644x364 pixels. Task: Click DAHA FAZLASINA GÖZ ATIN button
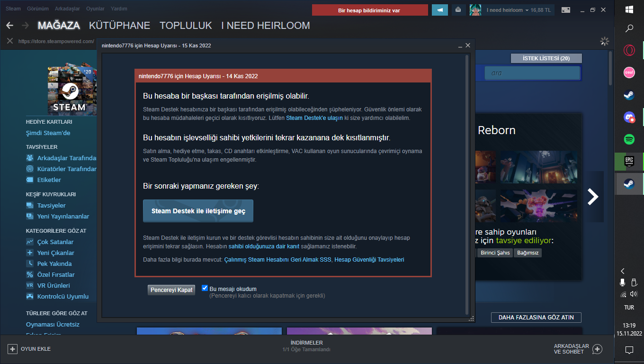(536, 318)
